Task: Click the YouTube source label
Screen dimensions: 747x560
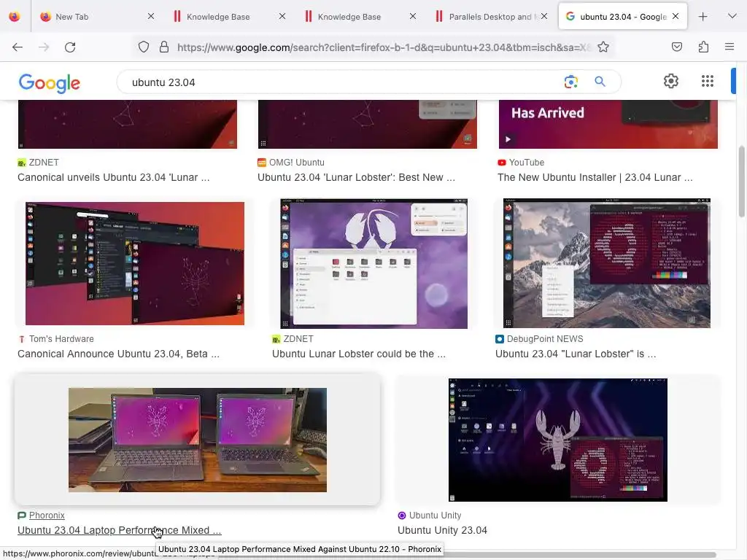Action: (x=527, y=163)
